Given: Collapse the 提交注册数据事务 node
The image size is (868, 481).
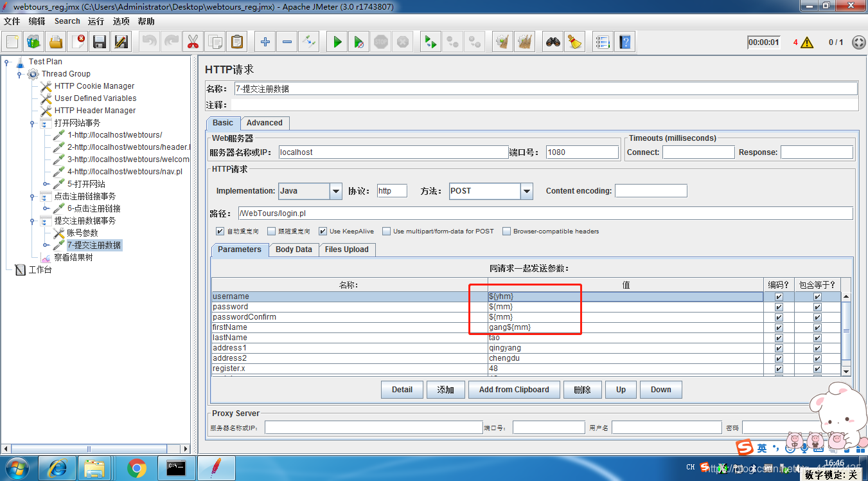Looking at the screenshot, I should click(32, 221).
